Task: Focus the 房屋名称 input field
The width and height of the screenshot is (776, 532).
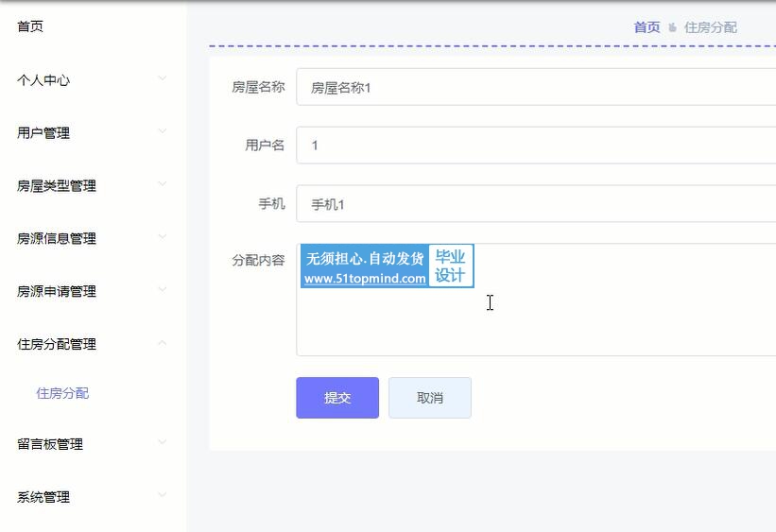Action: pyautogui.click(x=536, y=87)
